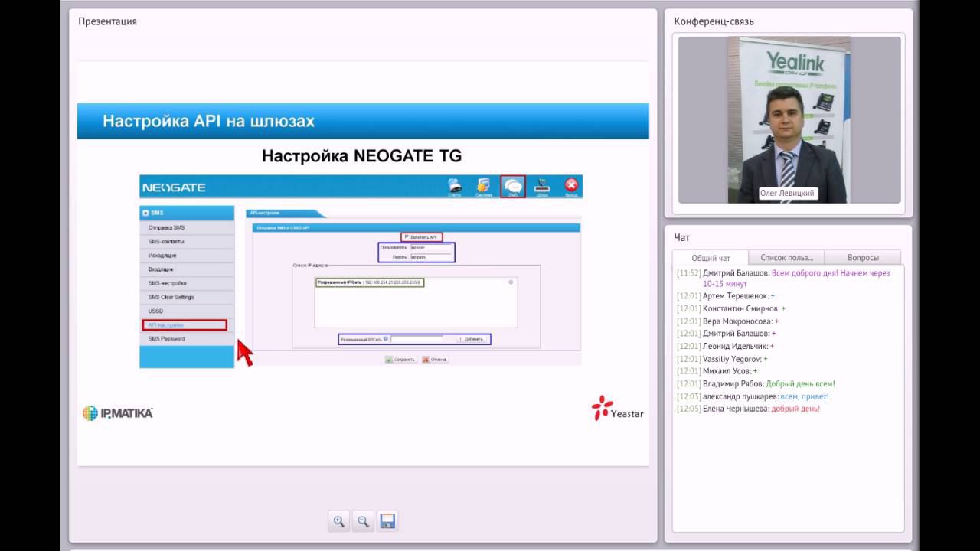Click the Сохранить button
Image resolution: width=980 pixels, height=551 pixels.
[x=400, y=359]
